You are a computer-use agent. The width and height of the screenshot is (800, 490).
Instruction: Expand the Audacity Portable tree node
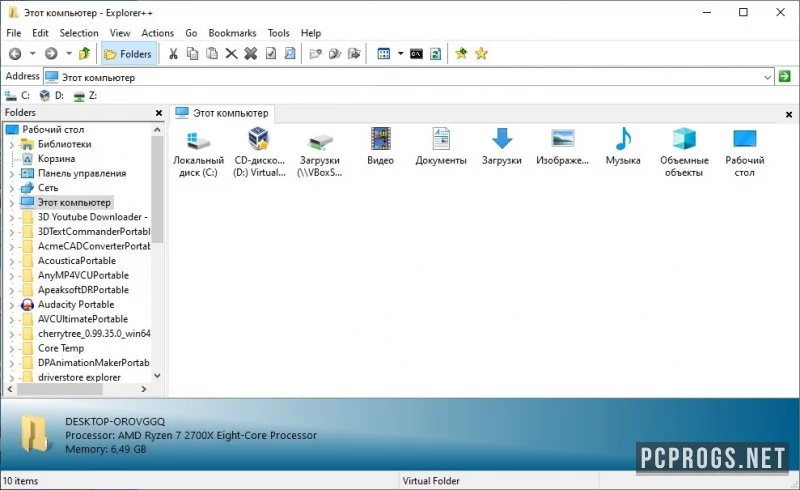pos(12,305)
